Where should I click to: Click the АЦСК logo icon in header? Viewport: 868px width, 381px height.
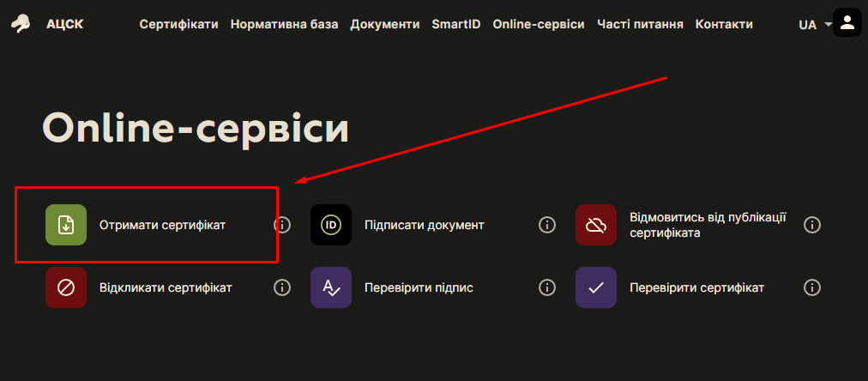(x=20, y=24)
